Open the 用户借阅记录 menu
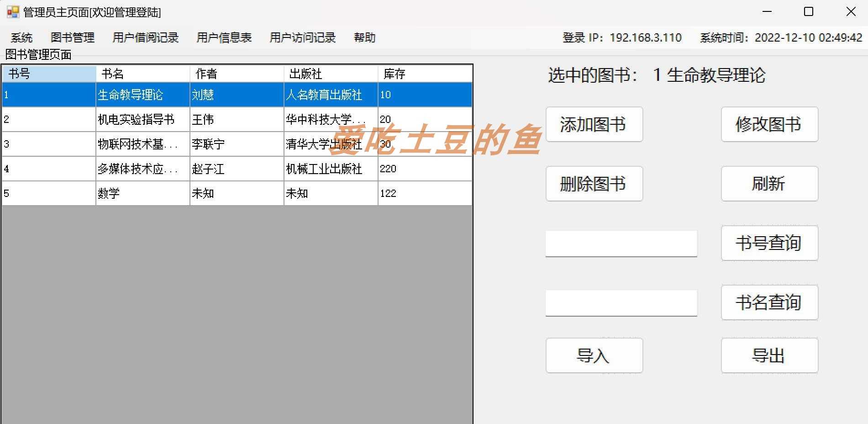This screenshot has height=424, width=868. (x=145, y=37)
